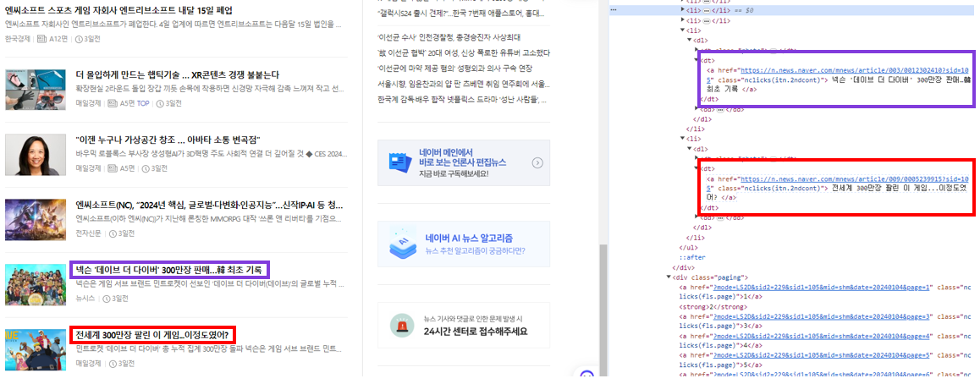Click the clock icon in the 전자신문 row
980x384 pixels.
(113, 233)
